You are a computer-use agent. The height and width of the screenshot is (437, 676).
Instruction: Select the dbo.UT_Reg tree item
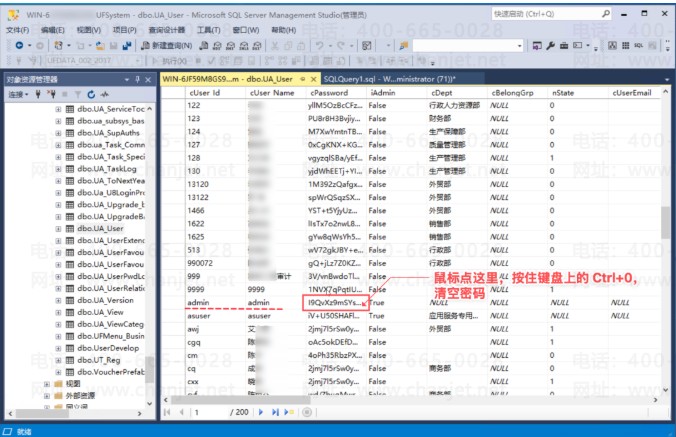click(99, 360)
